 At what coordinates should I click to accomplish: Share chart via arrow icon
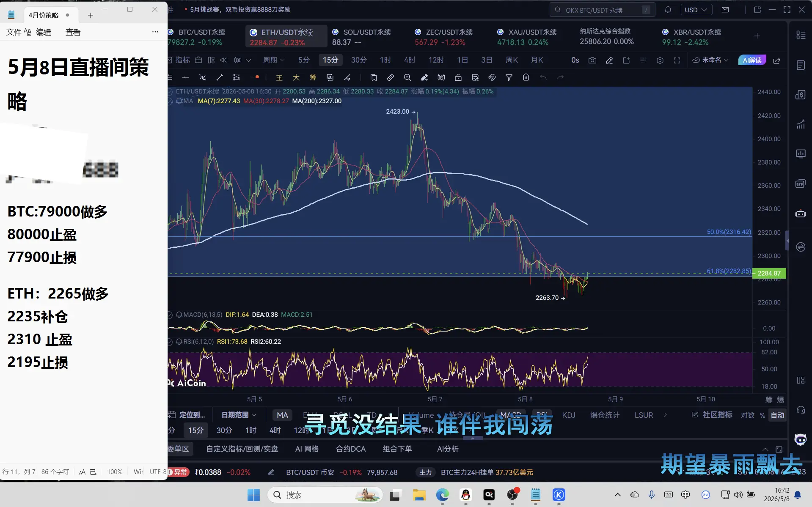click(x=777, y=60)
